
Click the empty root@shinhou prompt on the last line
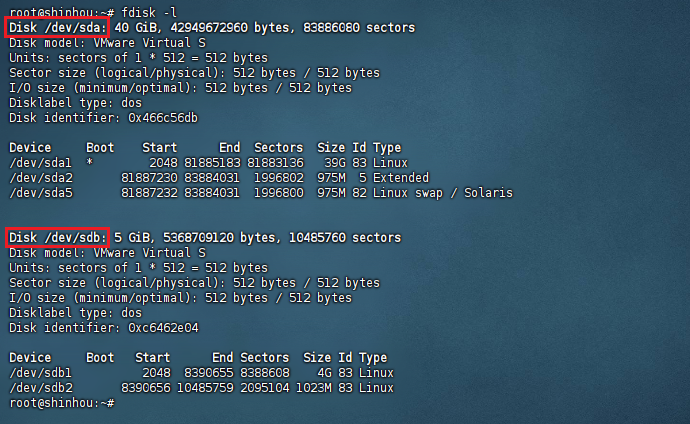click(x=58, y=403)
